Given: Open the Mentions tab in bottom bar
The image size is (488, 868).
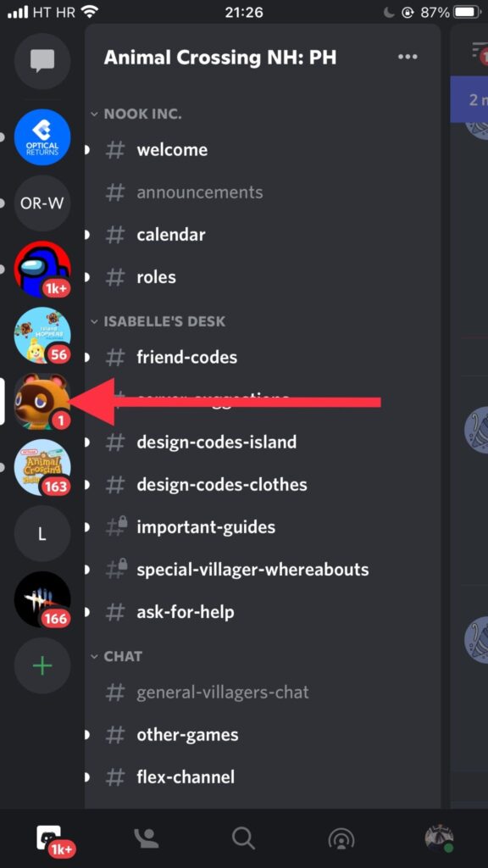Looking at the screenshot, I should (341, 838).
